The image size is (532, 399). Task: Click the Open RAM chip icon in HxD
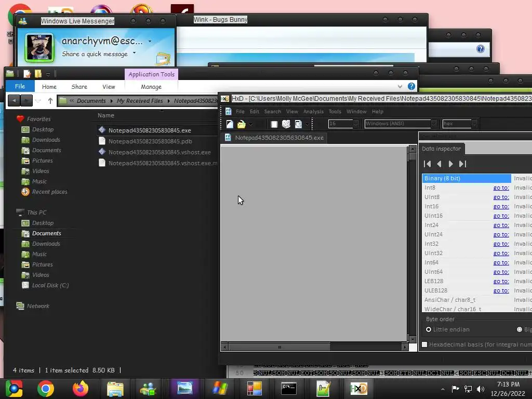click(x=274, y=124)
